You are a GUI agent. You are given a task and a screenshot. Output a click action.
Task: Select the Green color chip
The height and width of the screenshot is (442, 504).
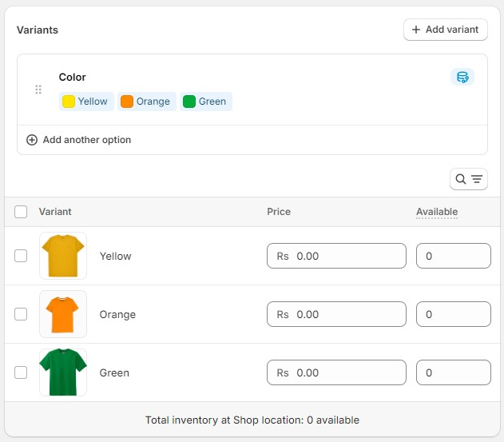[x=206, y=102]
